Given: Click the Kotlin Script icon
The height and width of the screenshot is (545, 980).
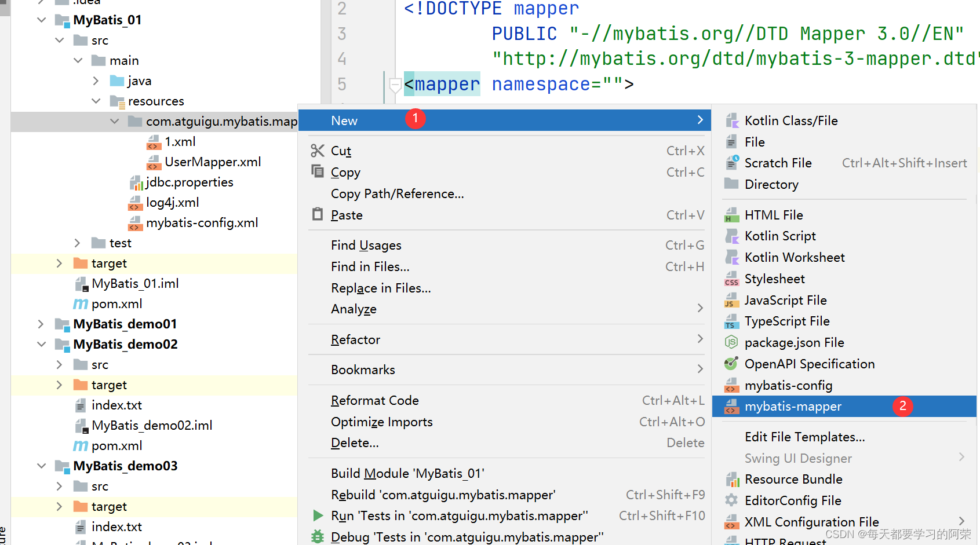Looking at the screenshot, I should (x=732, y=236).
